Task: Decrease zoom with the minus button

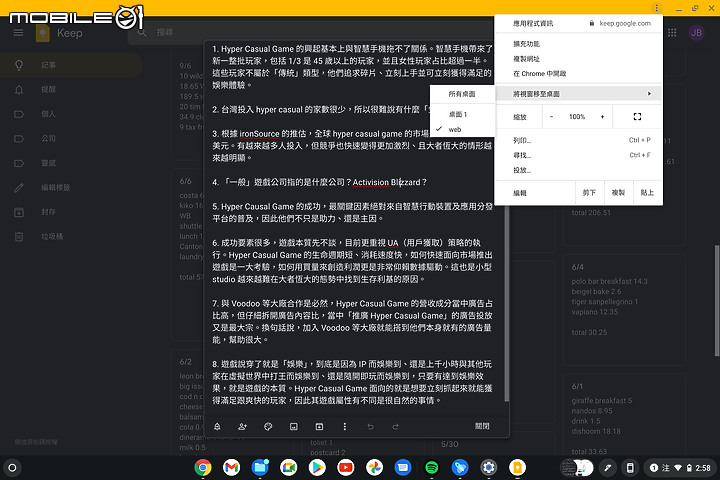Action: 551,117
